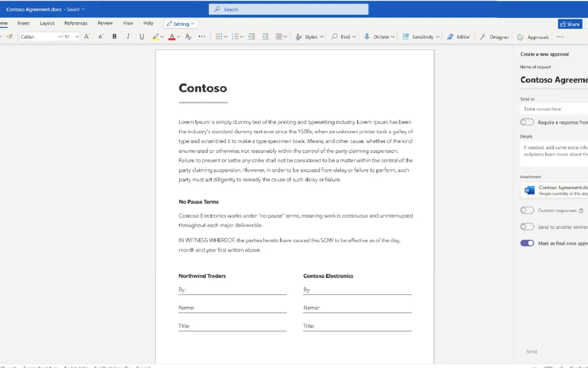Open the Designer tool

click(494, 37)
